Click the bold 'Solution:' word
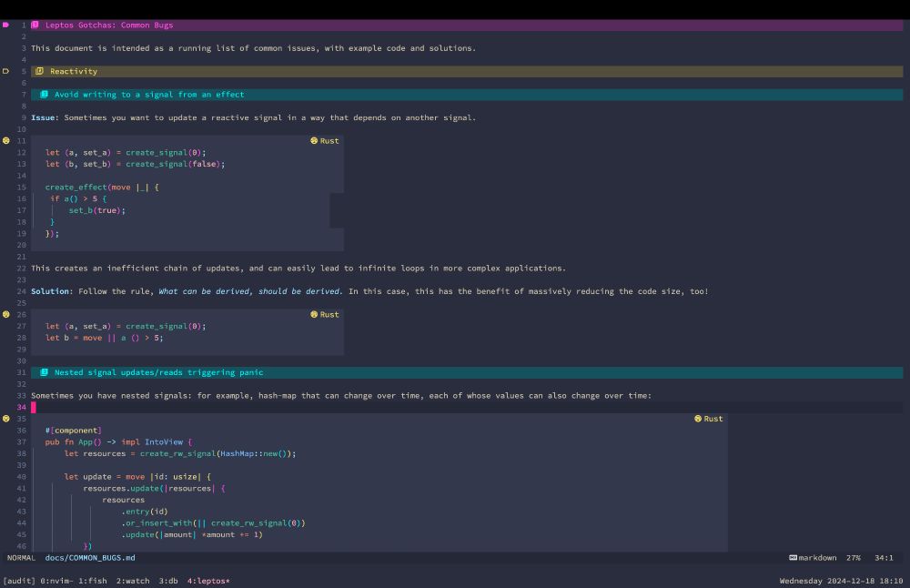Viewport: 910px width, 588px height. [x=52, y=291]
